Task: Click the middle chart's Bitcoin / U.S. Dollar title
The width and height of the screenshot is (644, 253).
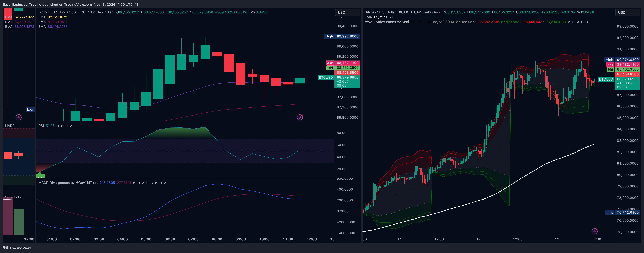Action: [76, 12]
